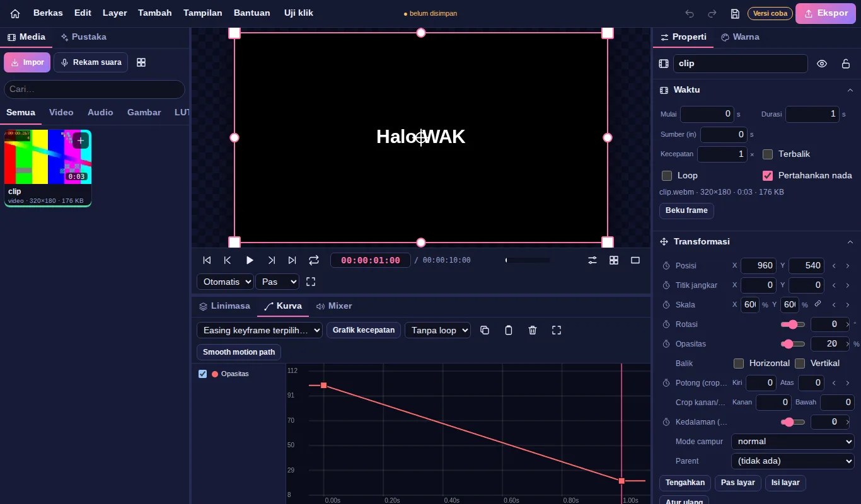
Task: Click Grafik kecepatan button
Action: pyautogui.click(x=364, y=330)
